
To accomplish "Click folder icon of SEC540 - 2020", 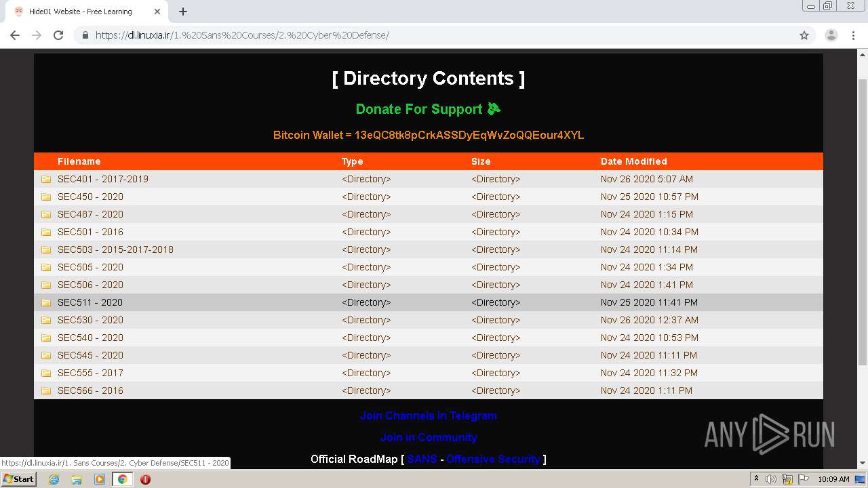I will point(46,338).
